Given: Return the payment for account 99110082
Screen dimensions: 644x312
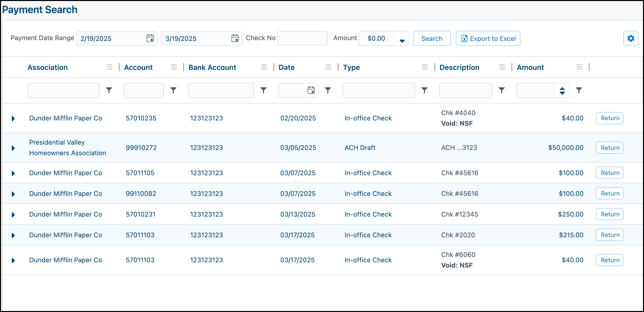Looking at the screenshot, I should pos(609,193).
